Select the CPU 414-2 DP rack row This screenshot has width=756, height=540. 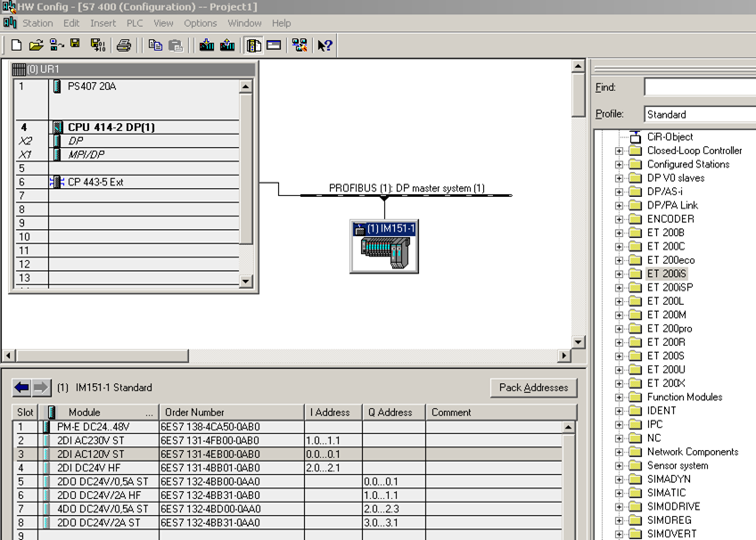(111, 127)
